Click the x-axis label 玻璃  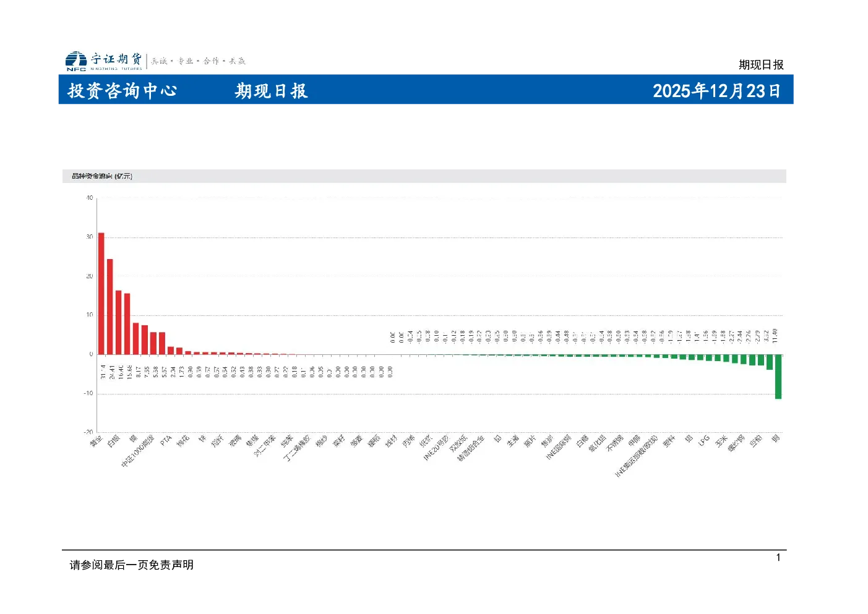[234, 441]
